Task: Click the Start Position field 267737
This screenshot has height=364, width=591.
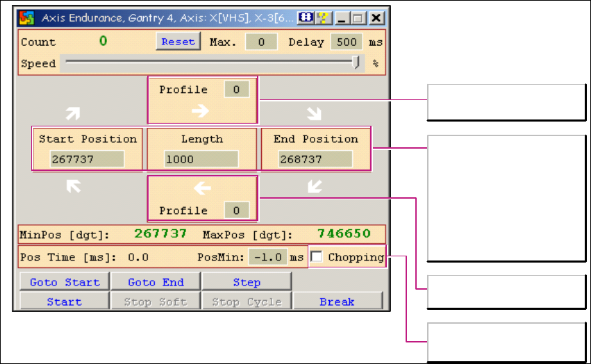Action: pyautogui.click(x=87, y=159)
